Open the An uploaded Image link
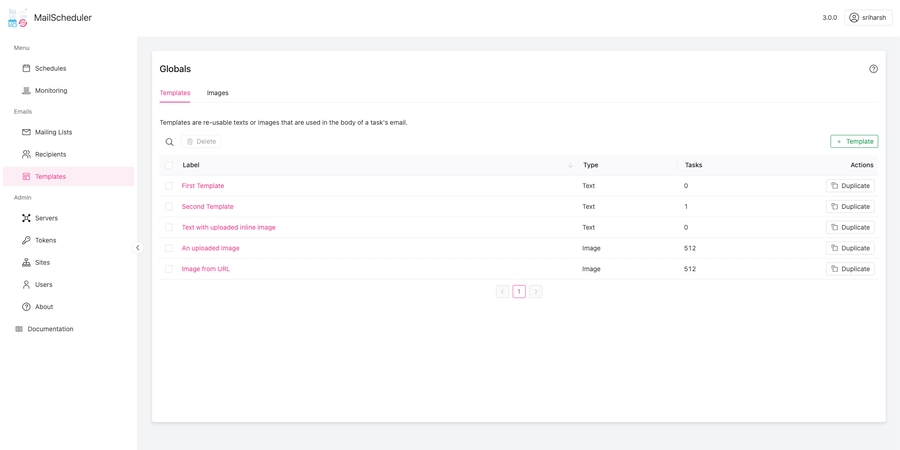This screenshot has width=900, height=450. pos(210,249)
